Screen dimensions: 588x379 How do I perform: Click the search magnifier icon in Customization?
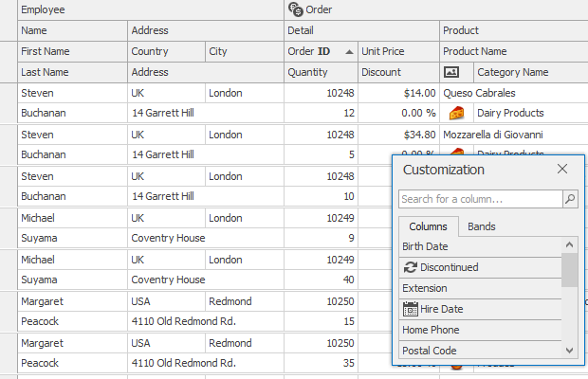click(x=570, y=199)
